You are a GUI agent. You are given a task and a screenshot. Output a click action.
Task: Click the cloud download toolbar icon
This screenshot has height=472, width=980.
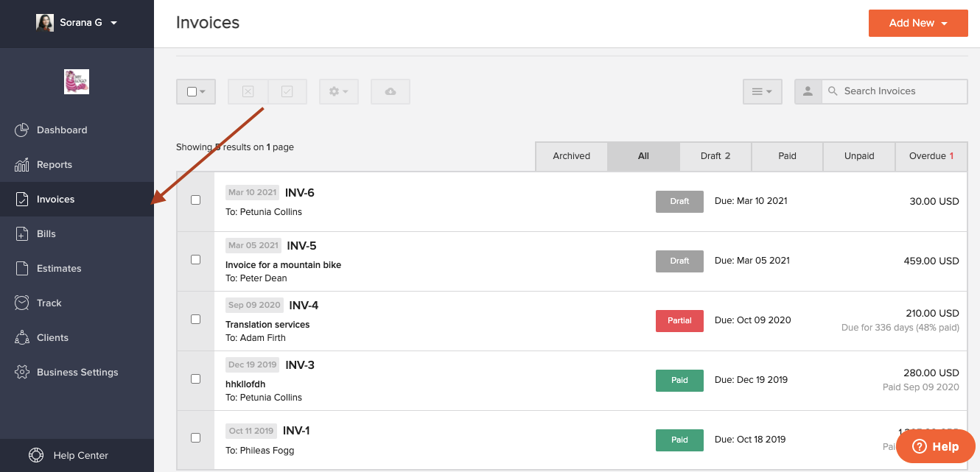pos(391,91)
